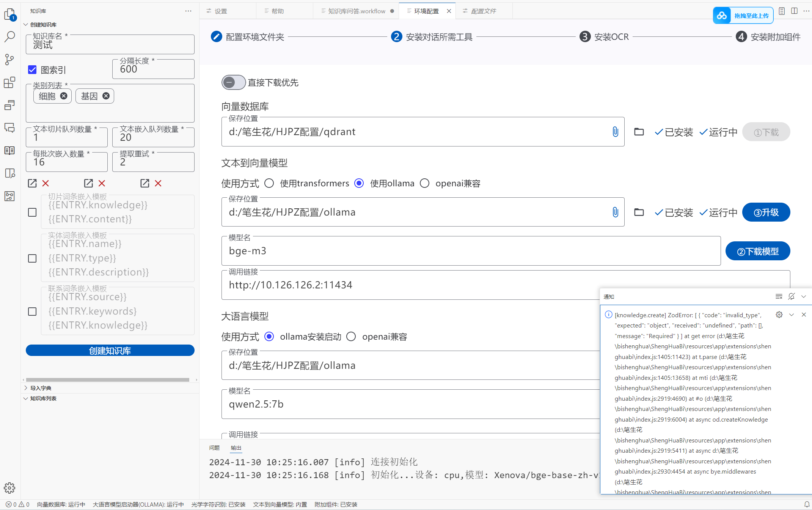This screenshot has height=510, width=812.
Task: Click the ②下载模型 button
Action: tap(757, 251)
